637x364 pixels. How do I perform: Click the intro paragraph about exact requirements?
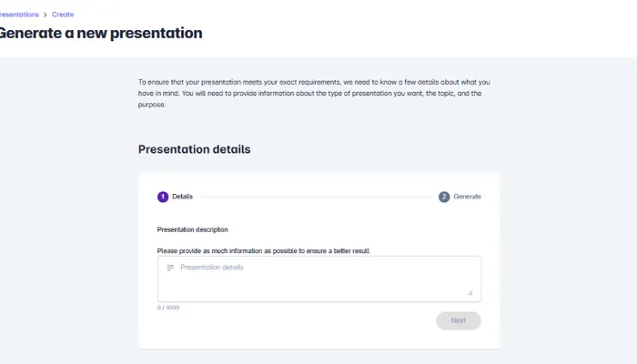click(x=314, y=93)
